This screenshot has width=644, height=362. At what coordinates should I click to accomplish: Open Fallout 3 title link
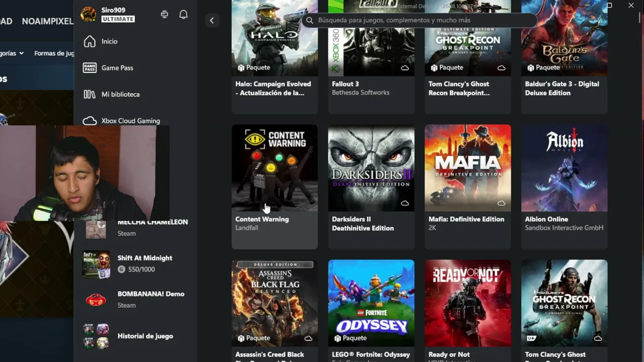(345, 84)
